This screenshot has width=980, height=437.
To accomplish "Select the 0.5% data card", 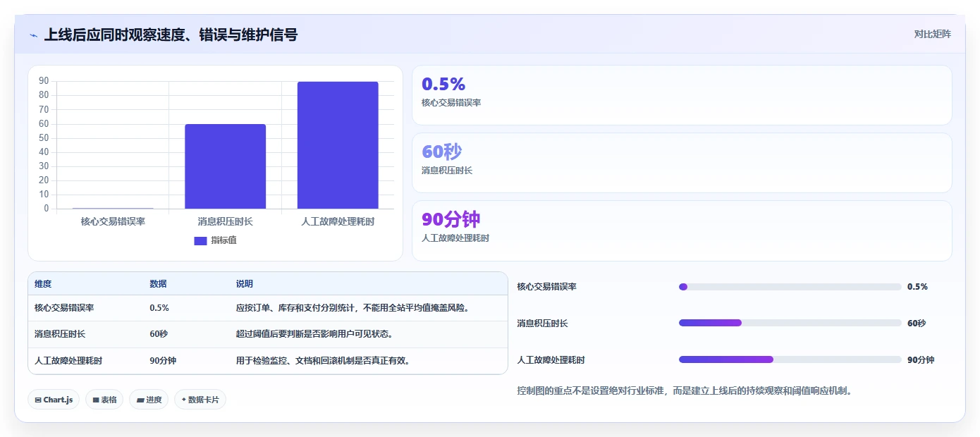I will point(682,95).
